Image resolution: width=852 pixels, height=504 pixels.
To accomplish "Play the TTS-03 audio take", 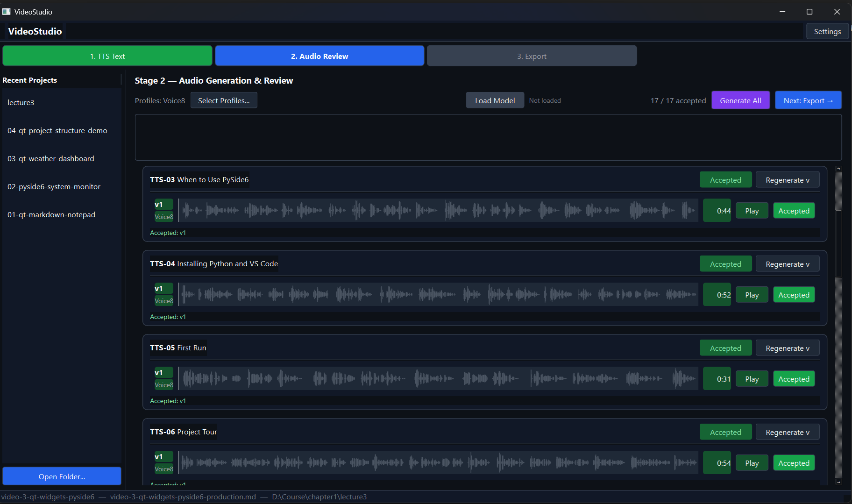I will pos(751,210).
